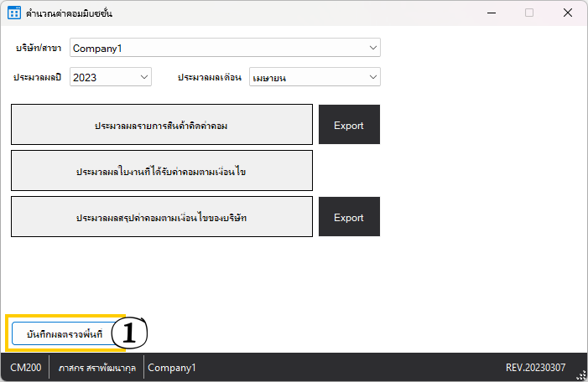Expand the ประมวลผลปี 2023 year dropdown
Image resolution: width=588 pixels, height=382 pixels.
(110, 77)
